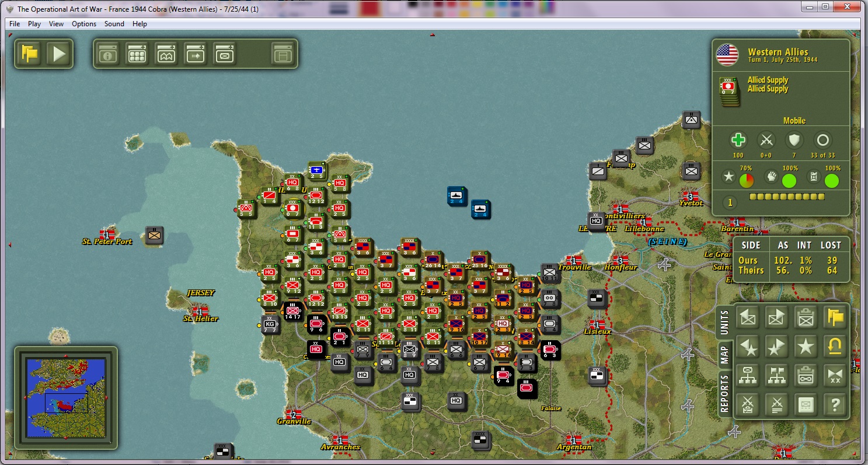Toggle the window layout button in the top toolbar
The height and width of the screenshot is (465, 868).
click(x=283, y=54)
